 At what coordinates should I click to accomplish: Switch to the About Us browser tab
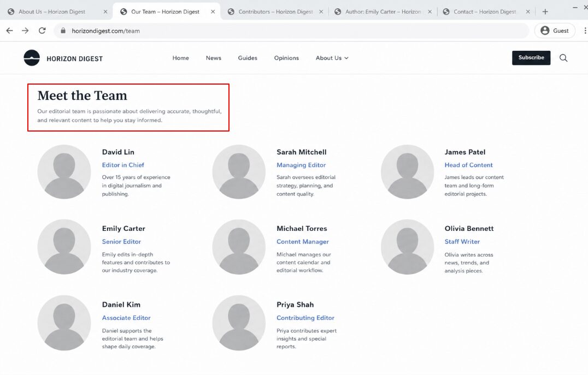pos(56,11)
